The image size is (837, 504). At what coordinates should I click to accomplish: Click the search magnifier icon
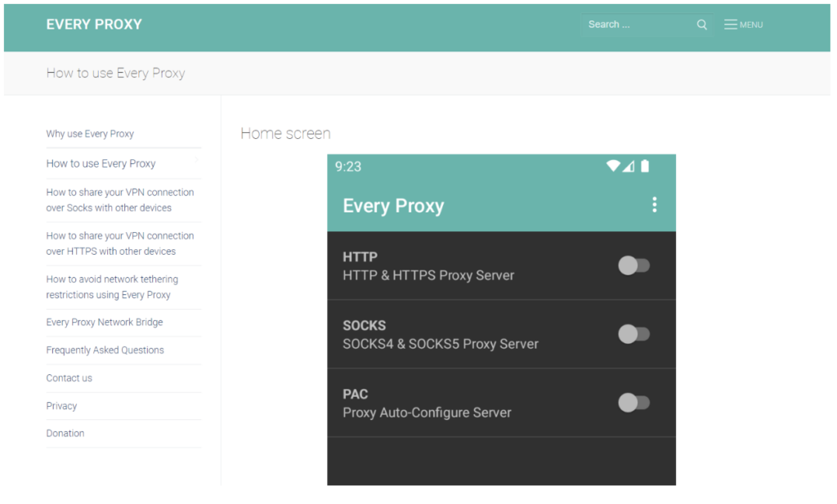click(x=701, y=25)
